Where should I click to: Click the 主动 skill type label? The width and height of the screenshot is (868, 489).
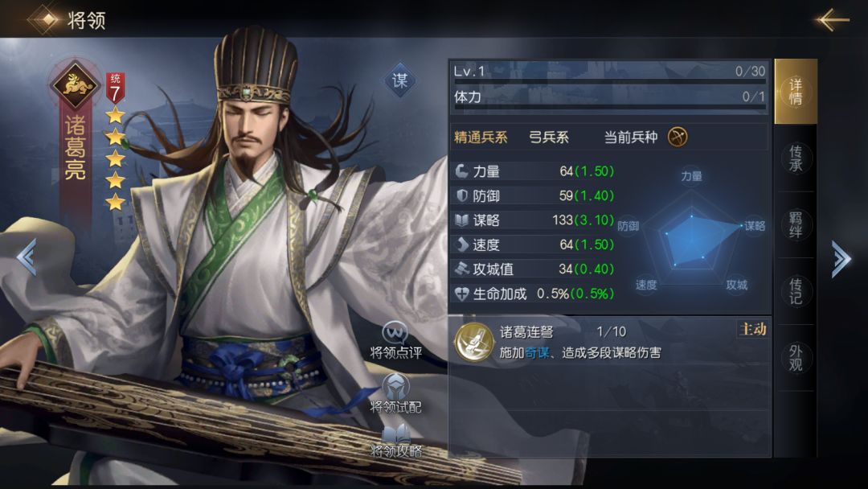click(753, 330)
